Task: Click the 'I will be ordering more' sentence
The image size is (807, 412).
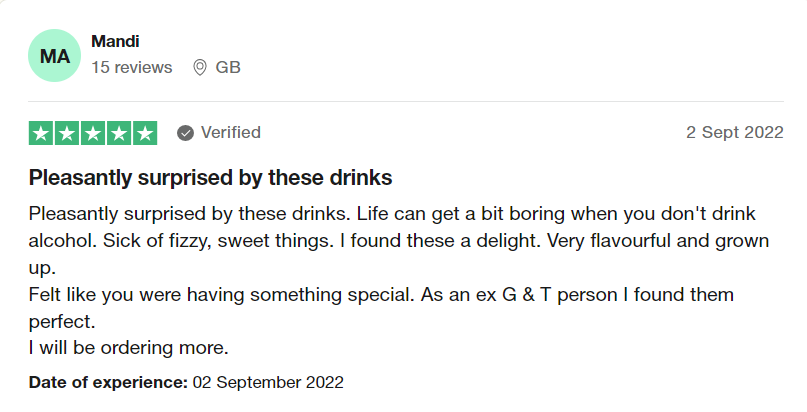Action: tap(129, 348)
